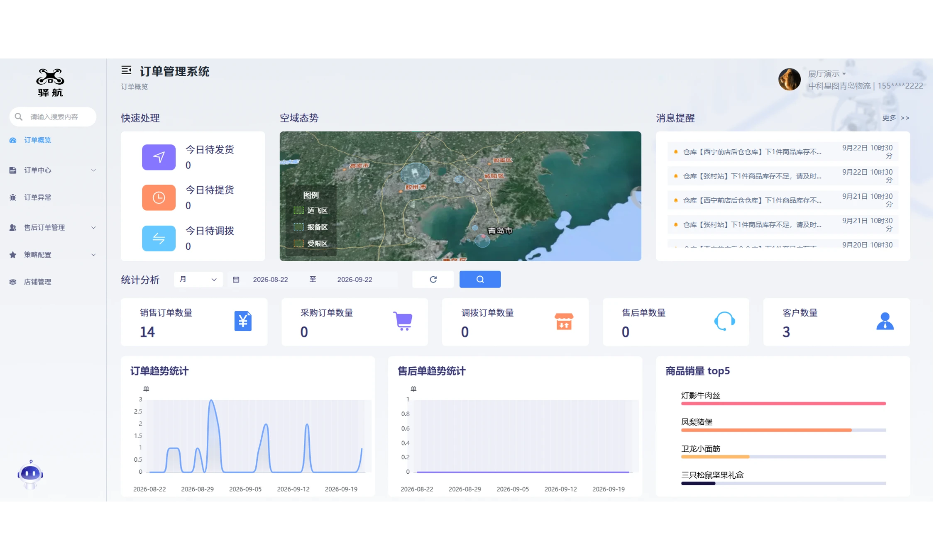Open the 展厅演示 user dropdown
This screenshot has height=560, width=934.
click(828, 74)
